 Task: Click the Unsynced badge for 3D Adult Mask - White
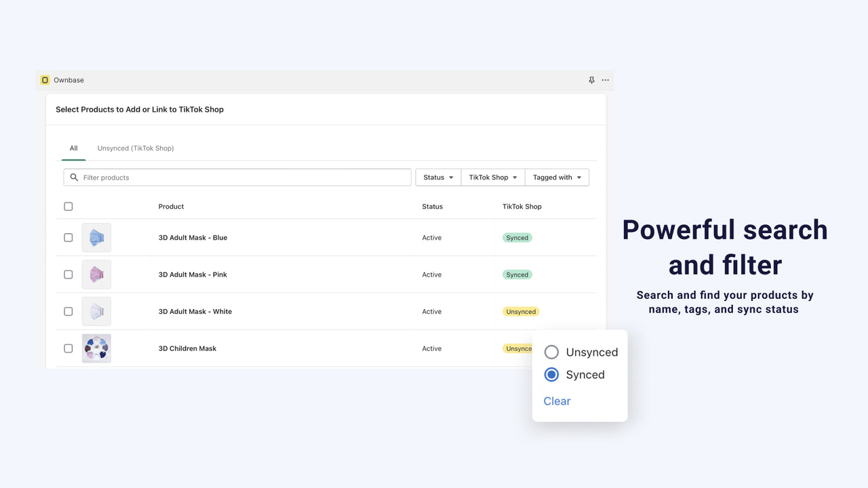tap(520, 311)
